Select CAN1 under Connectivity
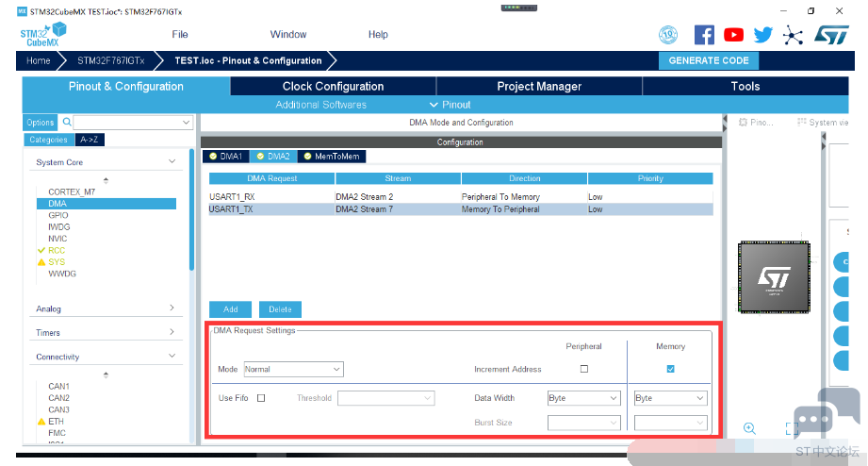Viewport: 868px width, 466px height. tap(58, 386)
